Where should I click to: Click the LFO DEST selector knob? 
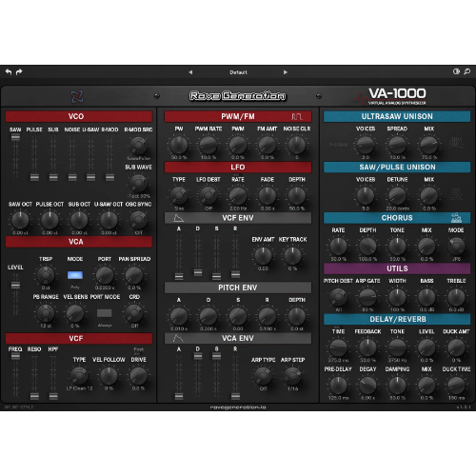point(208,195)
